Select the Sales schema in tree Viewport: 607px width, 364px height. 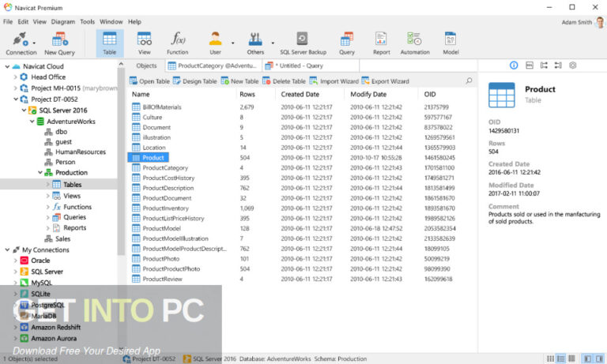[x=62, y=238]
